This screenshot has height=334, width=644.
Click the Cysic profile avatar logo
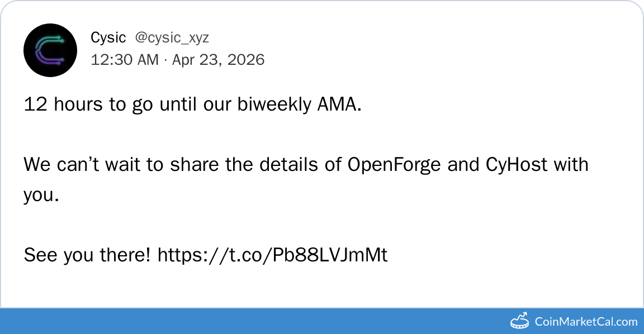click(50, 50)
